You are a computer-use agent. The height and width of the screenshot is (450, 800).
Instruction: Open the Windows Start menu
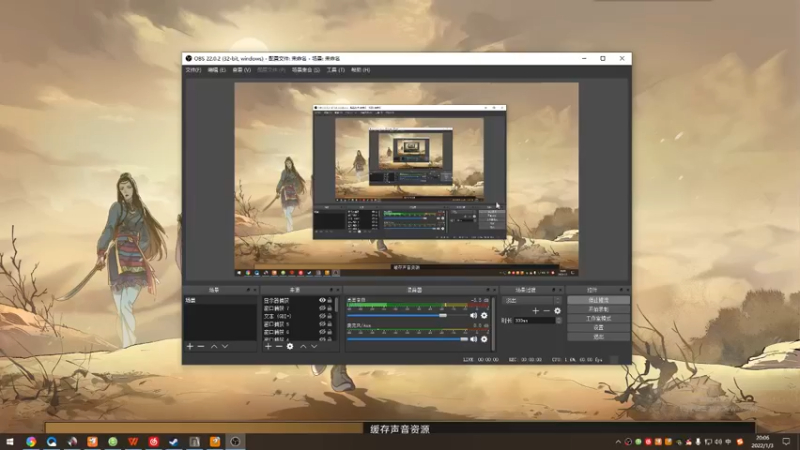[10, 441]
